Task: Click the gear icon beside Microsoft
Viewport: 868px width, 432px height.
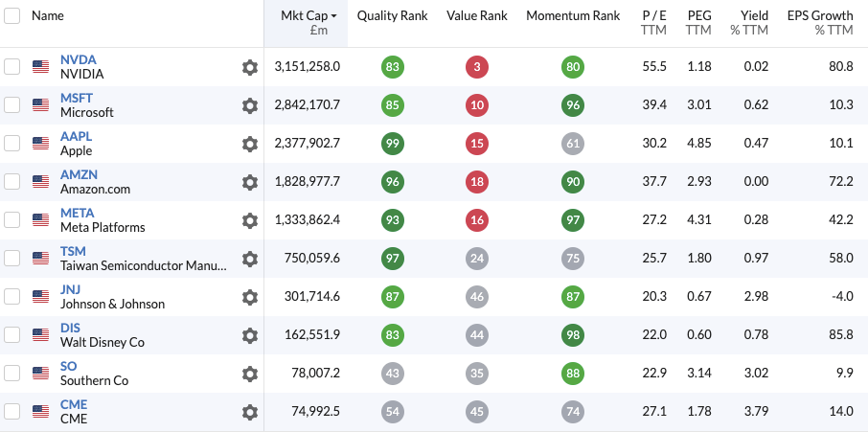Action: 250,105
